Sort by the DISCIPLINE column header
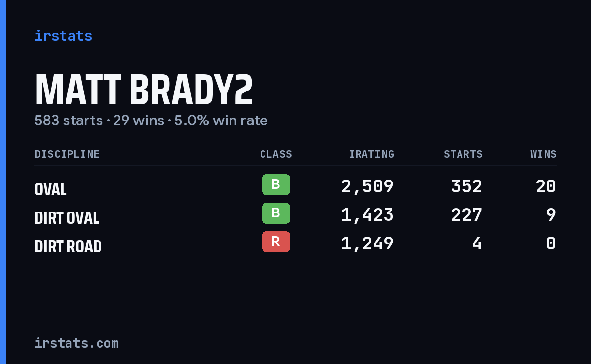The height and width of the screenshot is (364, 591). point(67,154)
